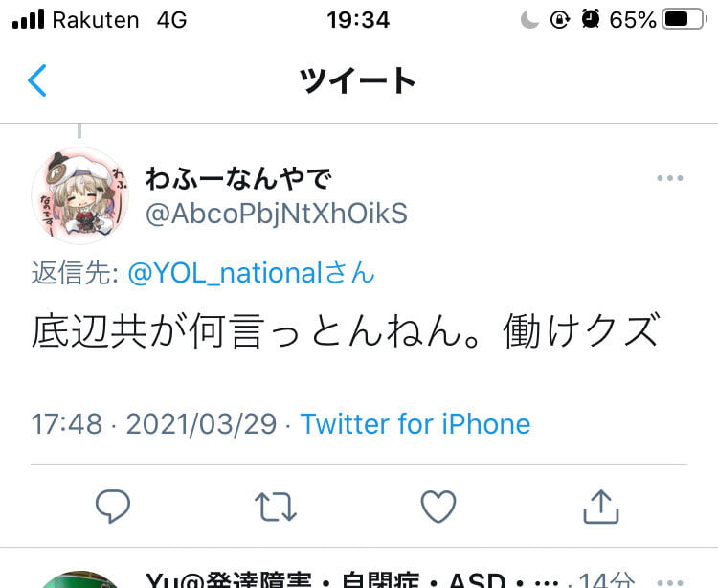Screen dimensions: 718x588
Task: Tap the alarm clock status icon
Action: pyautogui.click(x=591, y=19)
